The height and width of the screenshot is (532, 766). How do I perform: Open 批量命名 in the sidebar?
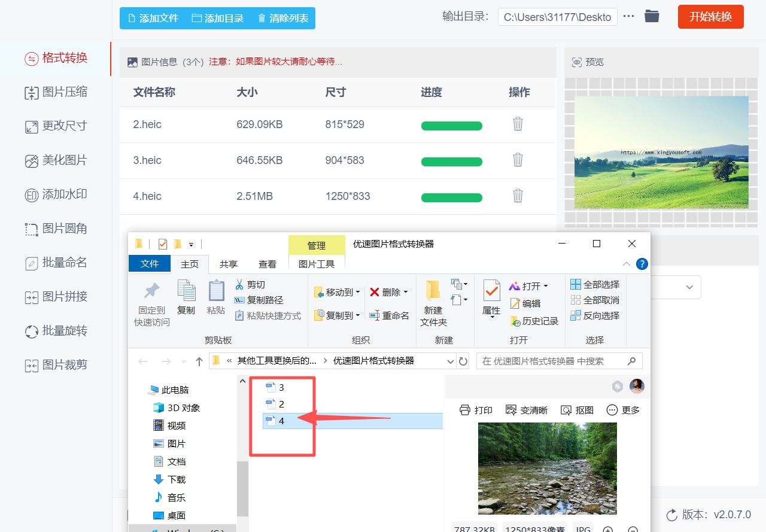click(x=56, y=263)
